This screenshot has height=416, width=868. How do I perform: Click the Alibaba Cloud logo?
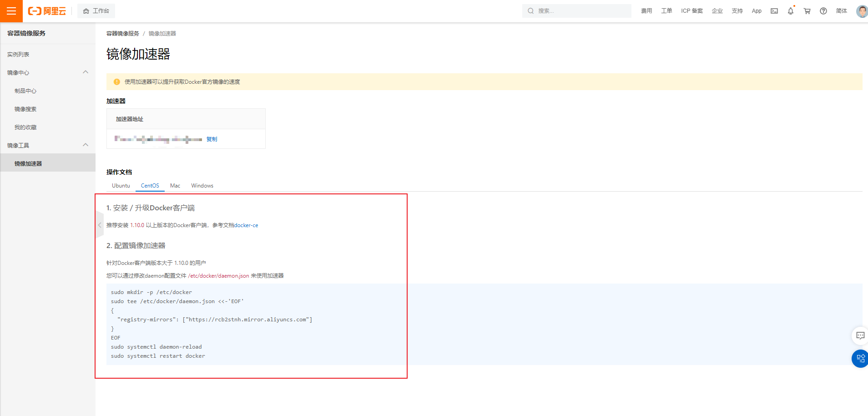click(x=47, y=11)
